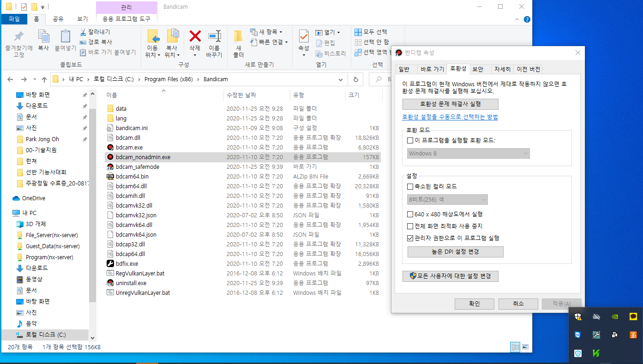This screenshot has height=364, width=643.
Task: Open link 호환성 설정을 수동으로 선택하는 방법
Action: 450,117
